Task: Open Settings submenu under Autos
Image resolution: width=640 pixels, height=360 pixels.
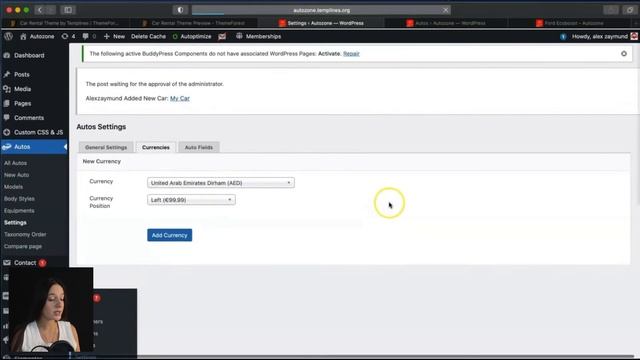Action: pyautogui.click(x=15, y=222)
